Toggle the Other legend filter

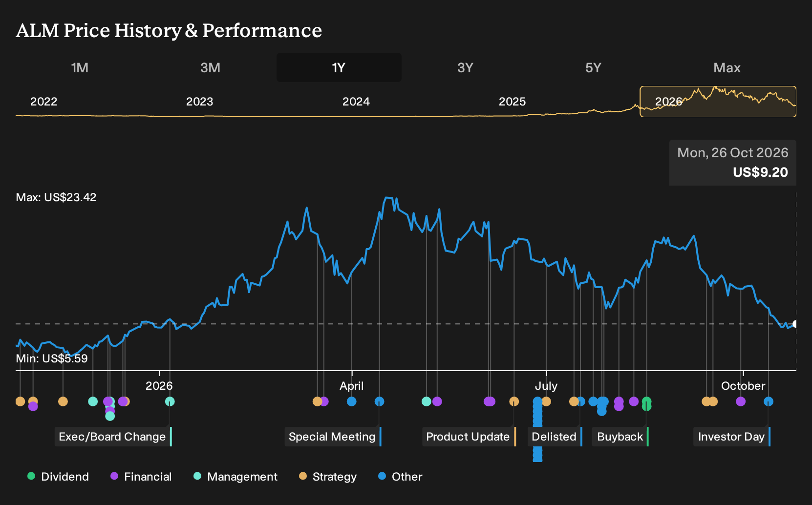[400, 477]
